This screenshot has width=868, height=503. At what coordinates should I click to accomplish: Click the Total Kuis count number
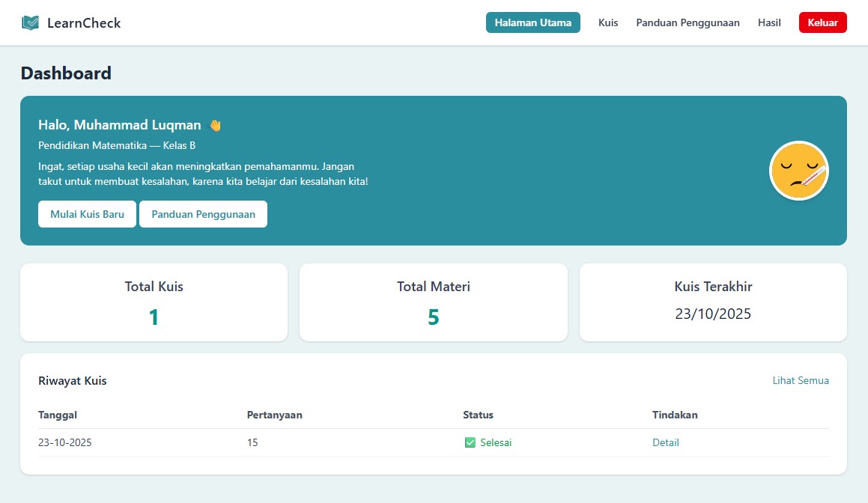click(154, 317)
